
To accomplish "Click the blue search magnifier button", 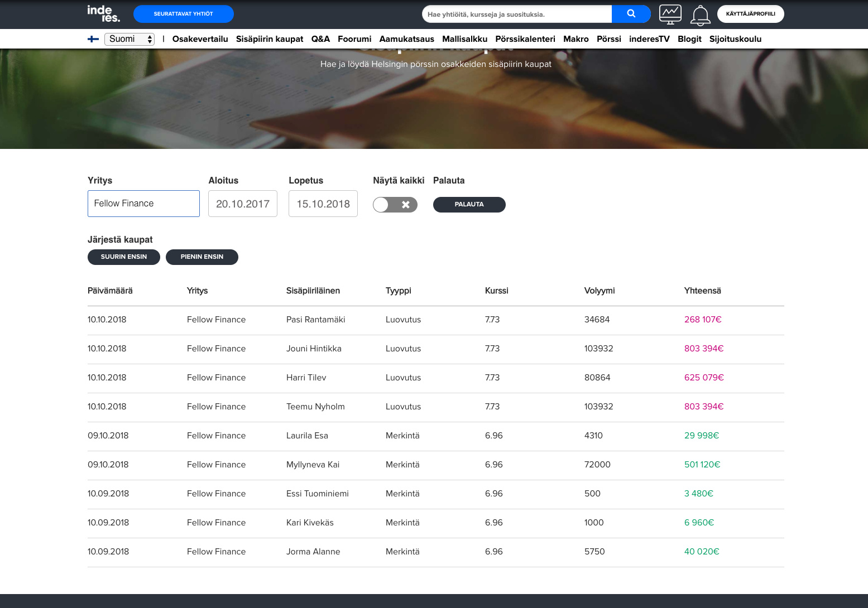I will [631, 14].
